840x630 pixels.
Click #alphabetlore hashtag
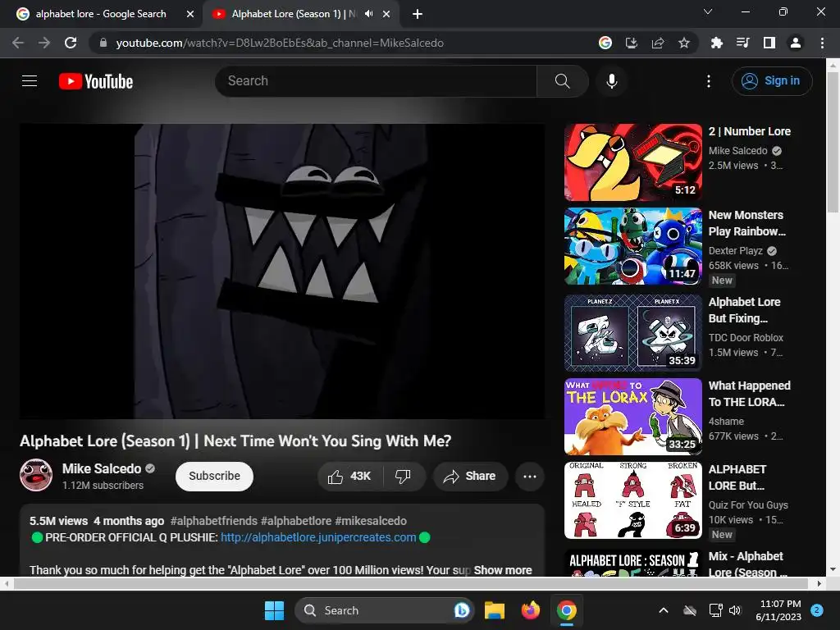(295, 521)
